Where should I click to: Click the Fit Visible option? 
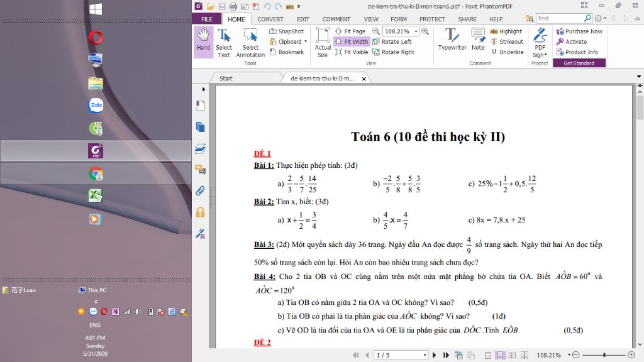coord(352,52)
